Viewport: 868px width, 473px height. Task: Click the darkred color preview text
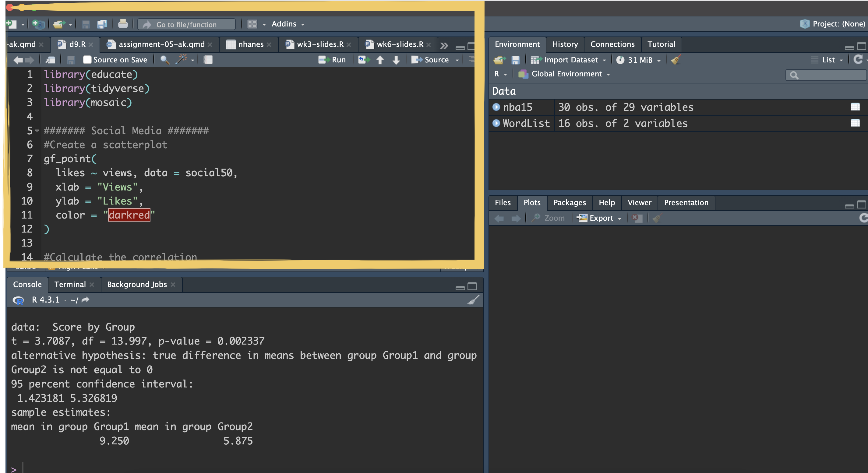129,215
